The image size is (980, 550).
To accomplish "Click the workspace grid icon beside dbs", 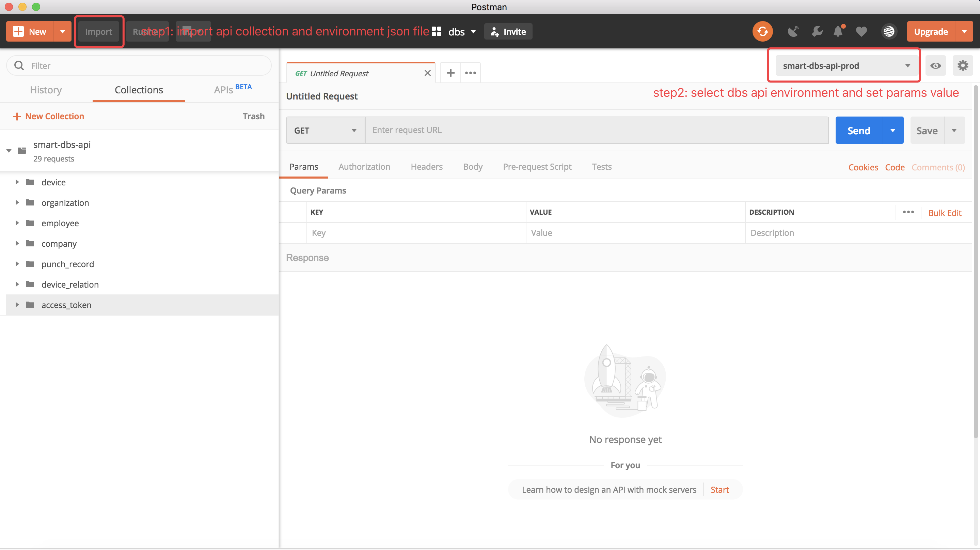I will (436, 32).
